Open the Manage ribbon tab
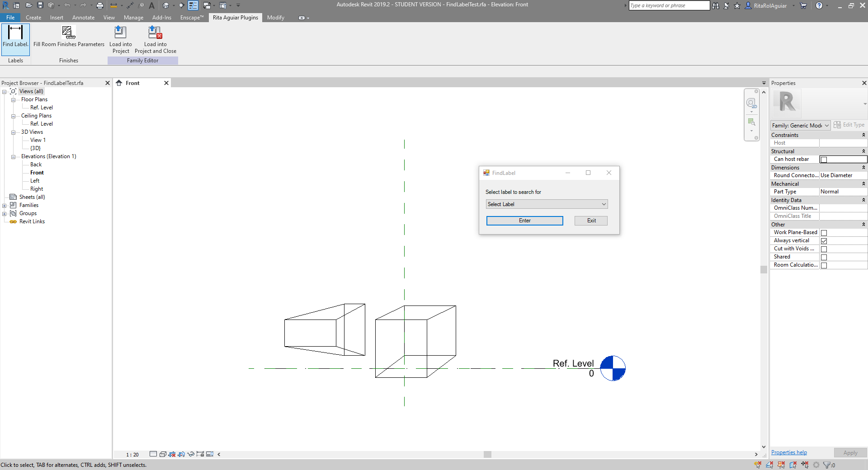868x470 pixels. click(x=133, y=18)
